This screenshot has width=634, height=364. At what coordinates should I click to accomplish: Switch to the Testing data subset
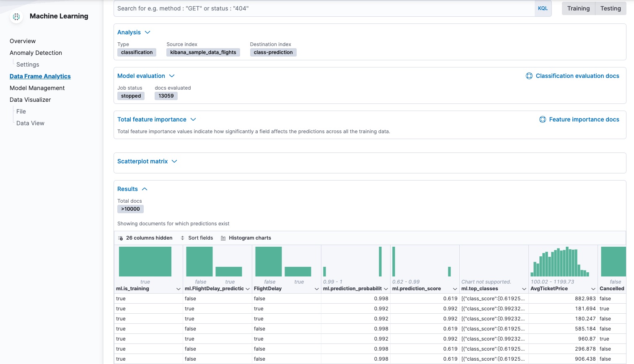611,8
